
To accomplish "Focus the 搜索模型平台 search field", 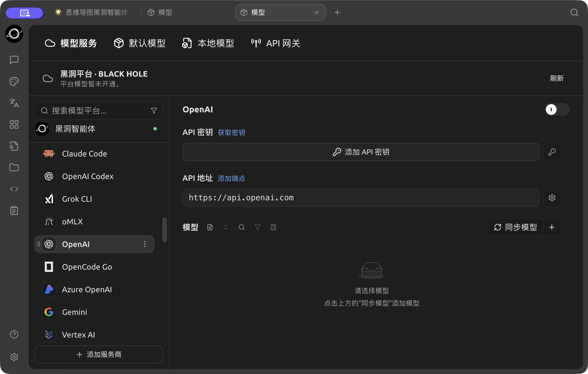I will [x=98, y=111].
